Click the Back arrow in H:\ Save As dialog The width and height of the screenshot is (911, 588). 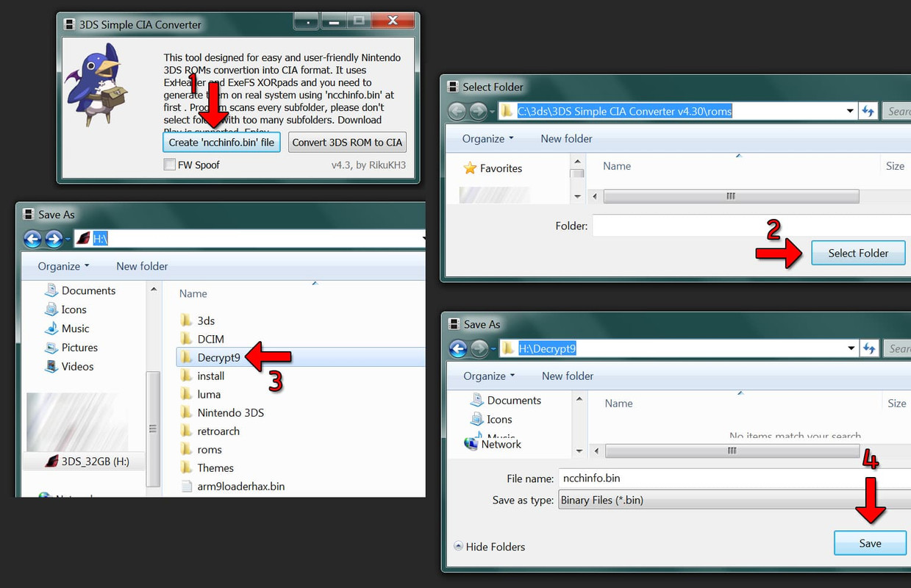(32, 239)
